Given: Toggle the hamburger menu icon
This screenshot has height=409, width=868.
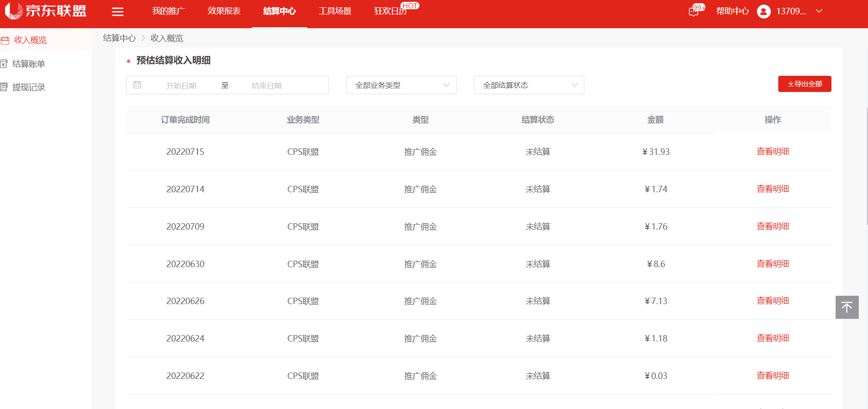Looking at the screenshot, I should coord(118,12).
